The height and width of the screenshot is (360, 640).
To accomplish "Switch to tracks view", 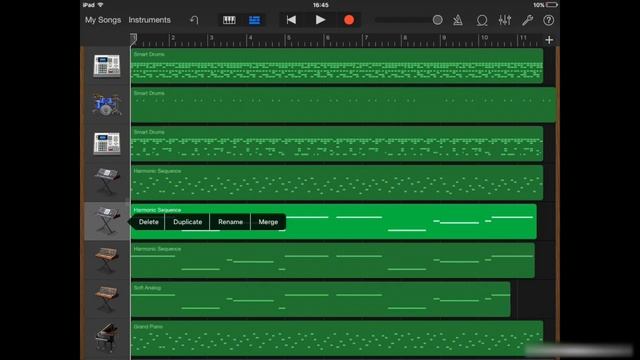I will click(254, 20).
